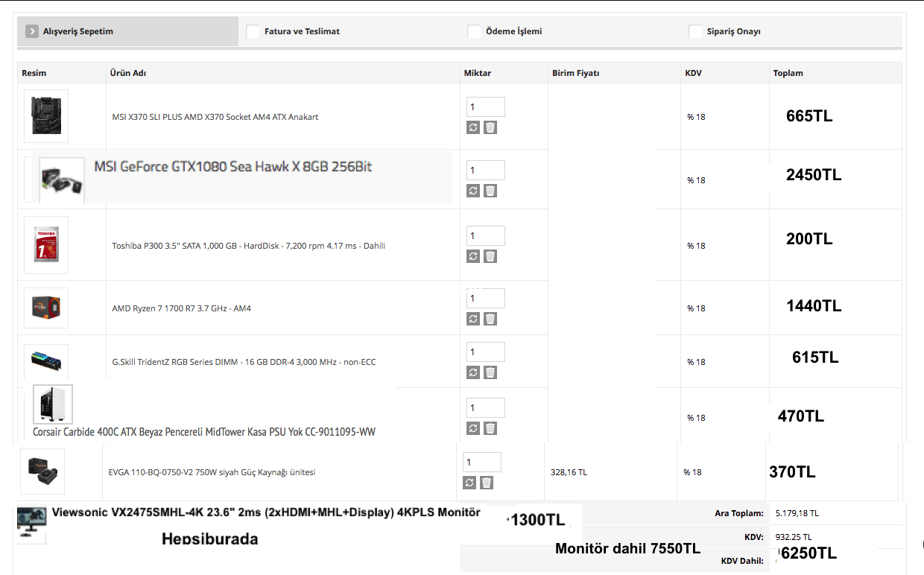Open Corsair Carbide 400C ATX product title

coord(204,432)
